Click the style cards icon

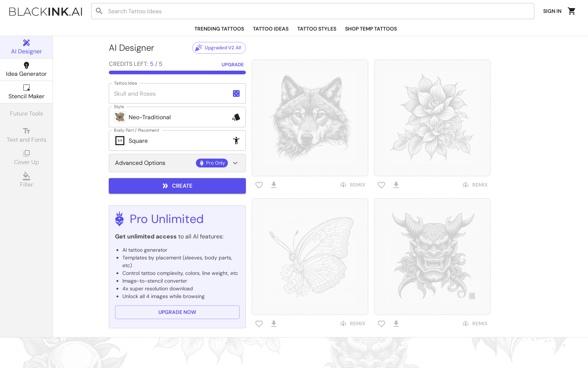[236, 117]
